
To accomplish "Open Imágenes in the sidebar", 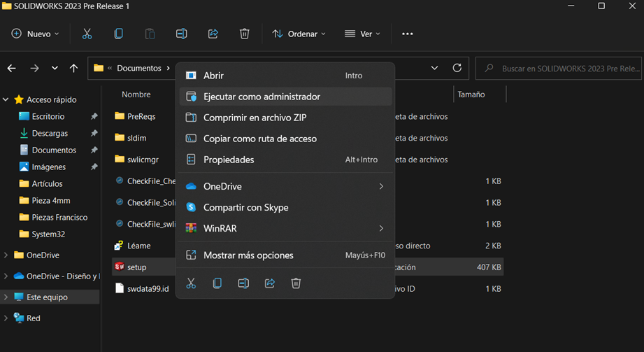I will click(x=48, y=167).
